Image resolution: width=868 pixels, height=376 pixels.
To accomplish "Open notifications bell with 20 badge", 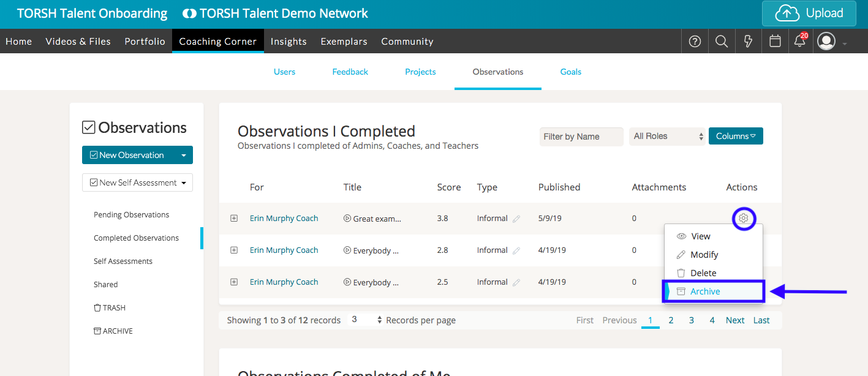I will point(800,41).
